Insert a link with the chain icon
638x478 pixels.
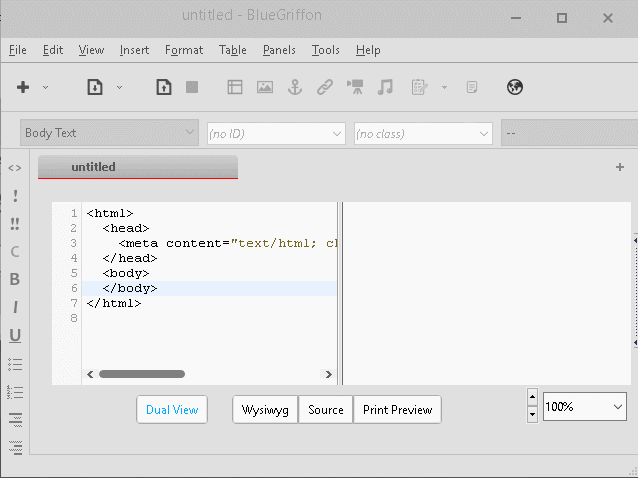coord(325,87)
